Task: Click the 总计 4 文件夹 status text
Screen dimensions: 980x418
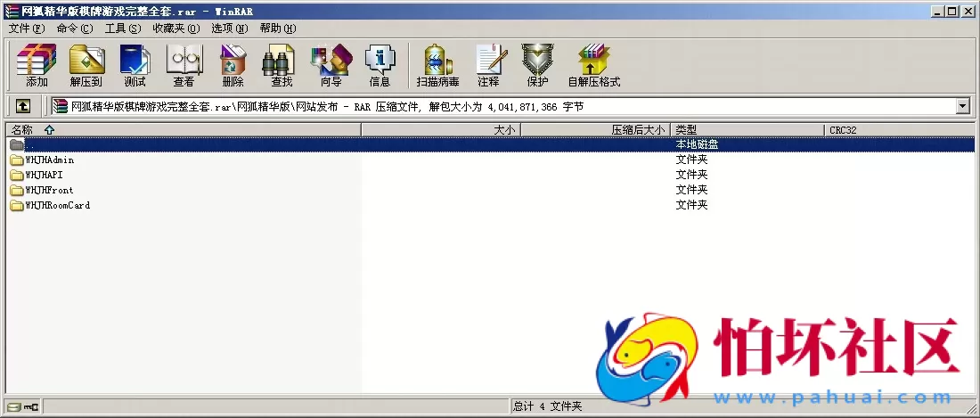Action: coord(548,406)
